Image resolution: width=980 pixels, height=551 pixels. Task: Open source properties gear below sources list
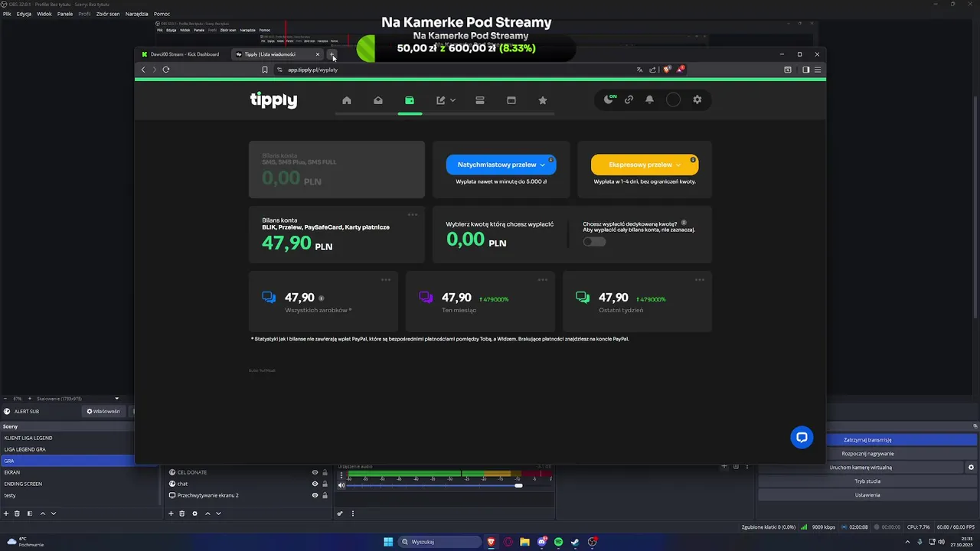pos(194,514)
